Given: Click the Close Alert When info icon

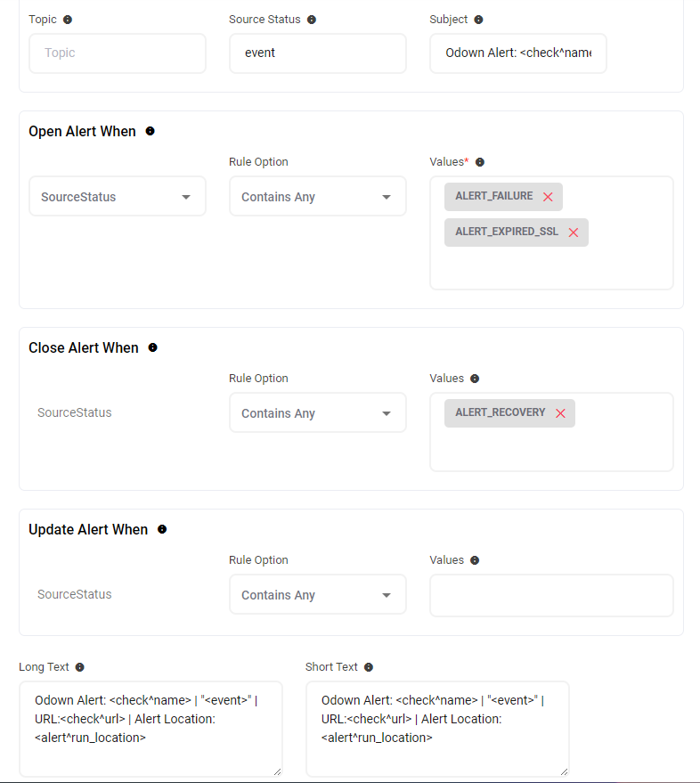Looking at the screenshot, I should tap(152, 347).
